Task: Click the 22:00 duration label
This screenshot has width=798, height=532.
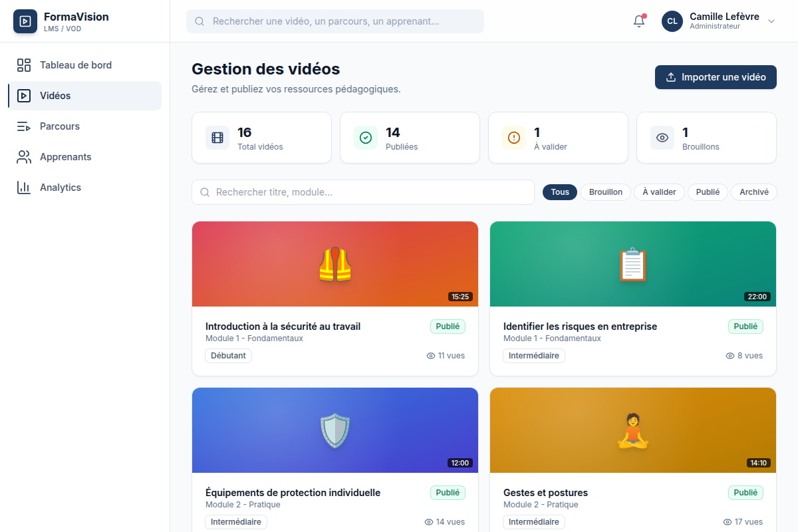Action: point(757,297)
